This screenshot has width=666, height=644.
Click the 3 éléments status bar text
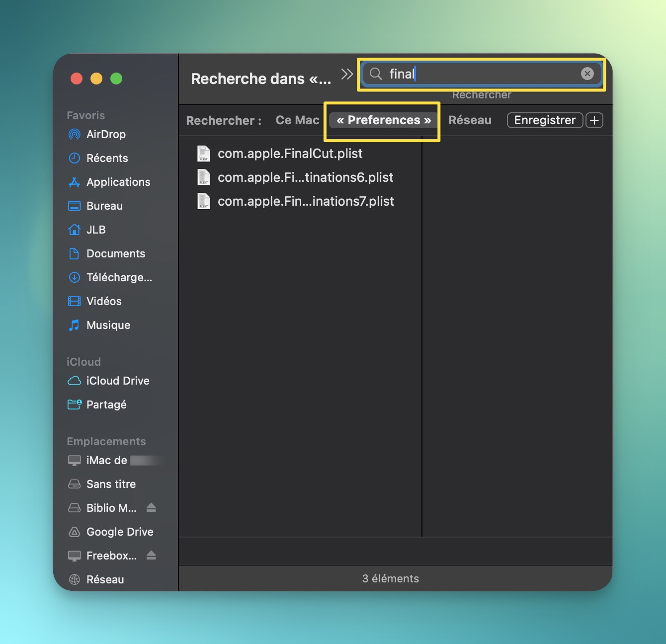coord(390,578)
